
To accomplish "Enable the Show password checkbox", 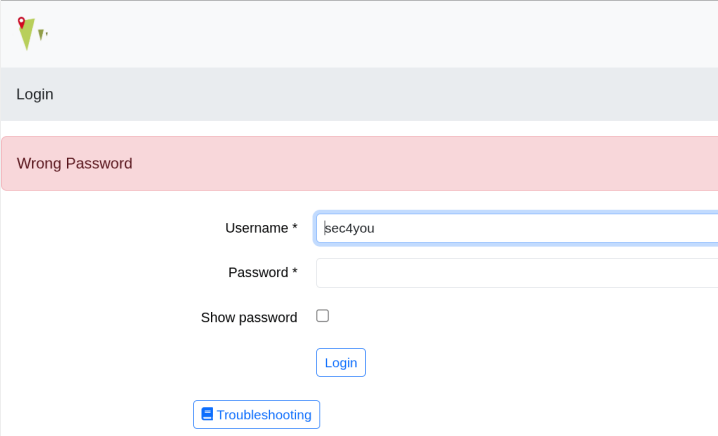I will (x=322, y=316).
